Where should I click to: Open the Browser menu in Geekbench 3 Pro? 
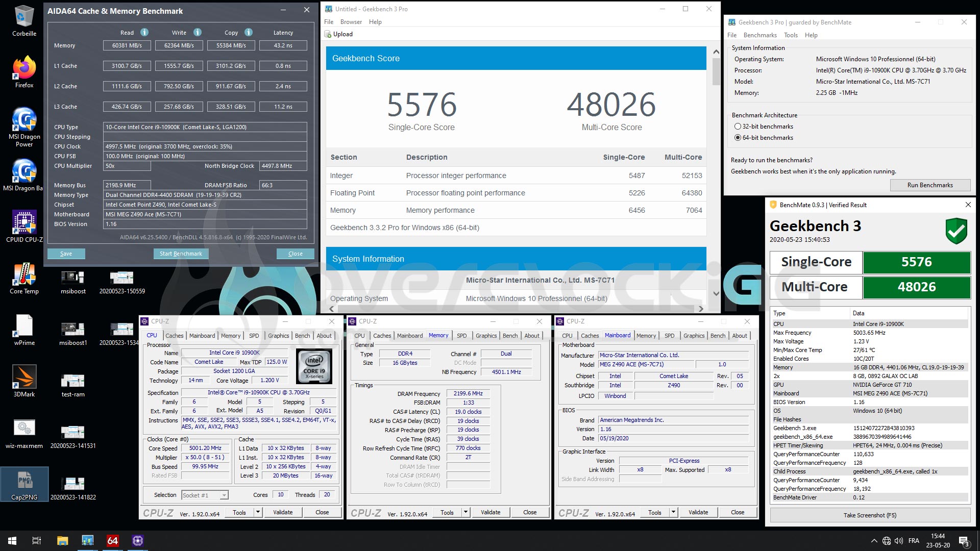pos(351,22)
